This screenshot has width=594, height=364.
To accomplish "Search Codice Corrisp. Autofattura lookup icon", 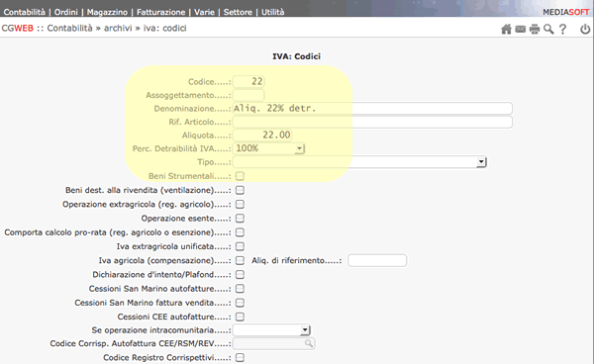I will (309, 343).
